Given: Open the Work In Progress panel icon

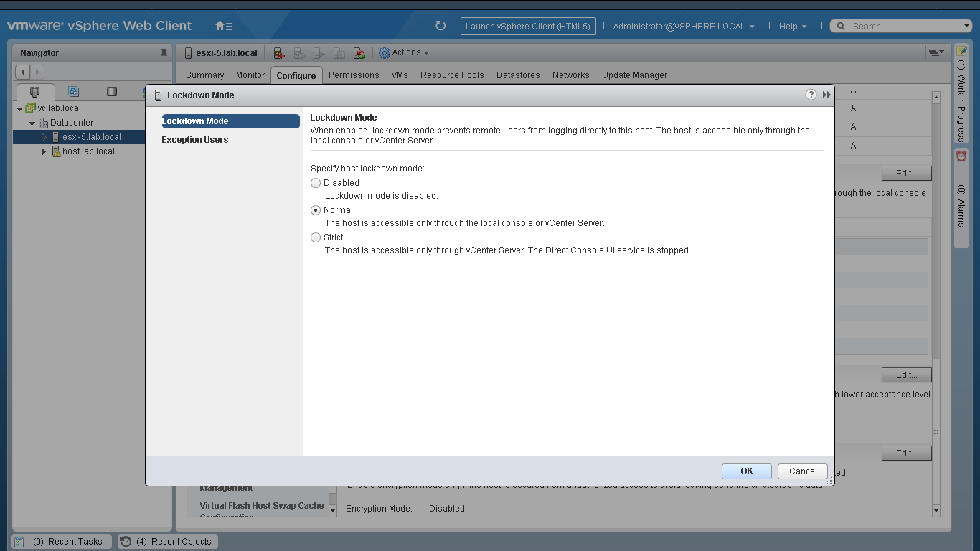Looking at the screenshot, I should (x=961, y=52).
